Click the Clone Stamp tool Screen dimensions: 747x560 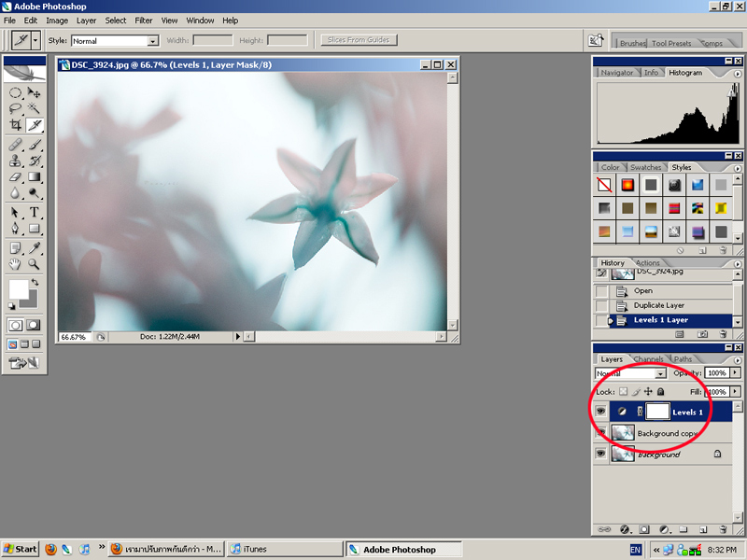coord(16,161)
